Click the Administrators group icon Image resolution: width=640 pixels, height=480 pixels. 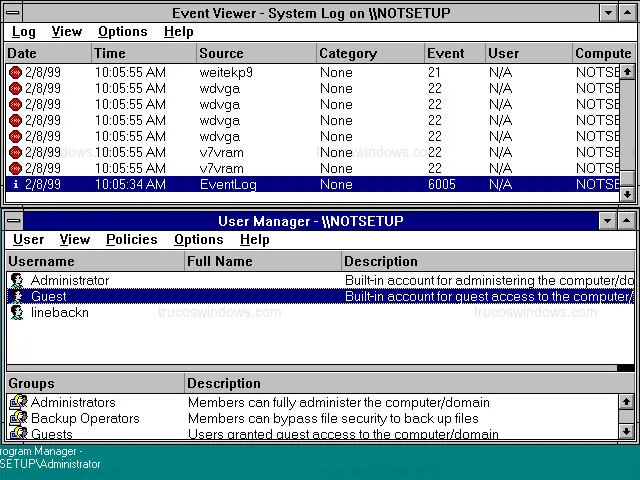(18, 403)
